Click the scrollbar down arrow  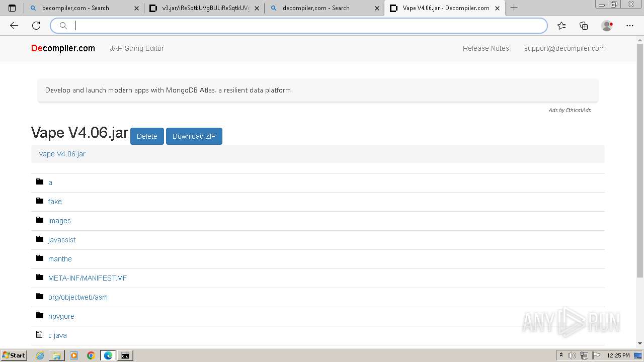point(640,343)
